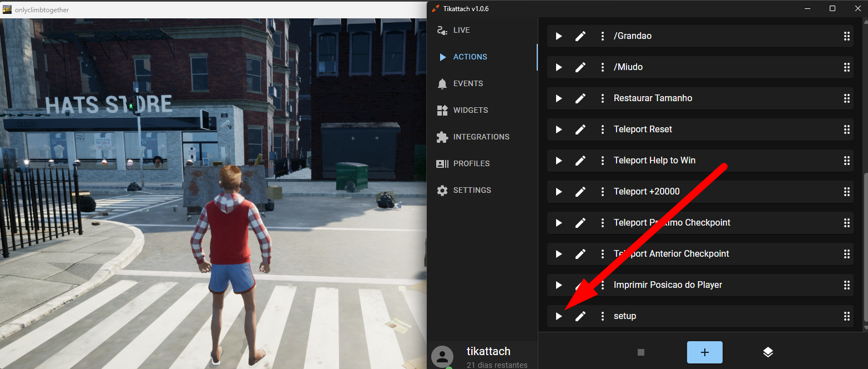
Task: Play the Teleport Help to Win action
Action: 559,161
